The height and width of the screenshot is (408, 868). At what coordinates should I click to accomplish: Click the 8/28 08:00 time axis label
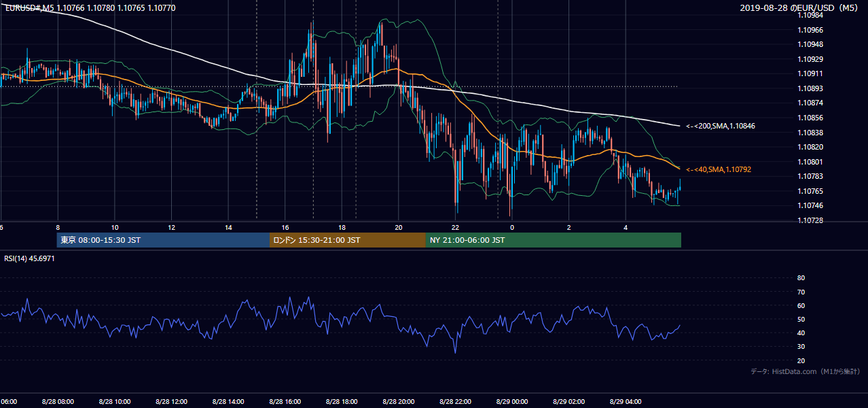coord(58,402)
